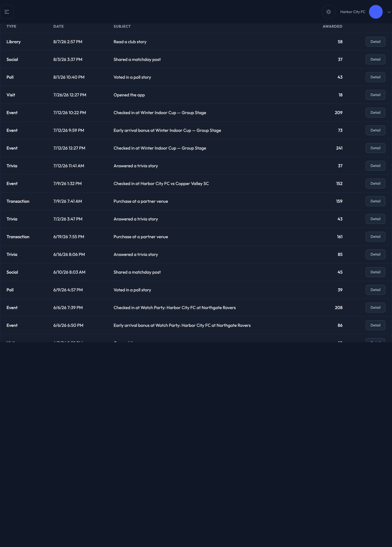Expand the account dropdown chevron
The image size is (392, 547).
click(x=389, y=12)
